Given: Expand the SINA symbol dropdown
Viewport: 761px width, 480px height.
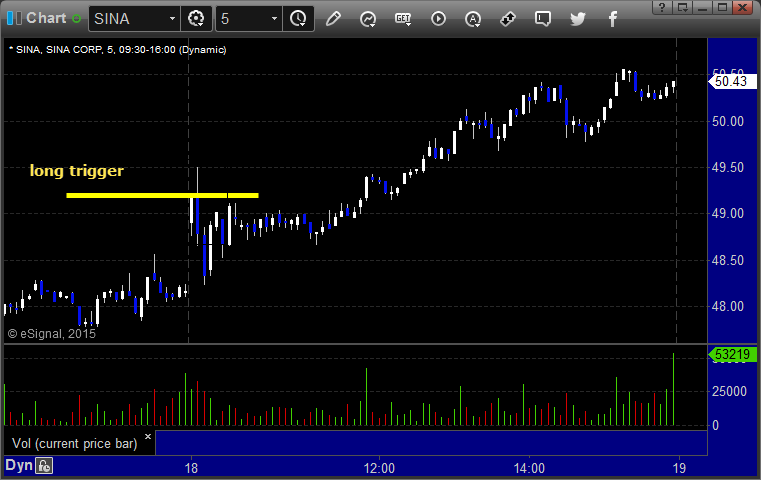Looking at the screenshot, I should [172, 19].
